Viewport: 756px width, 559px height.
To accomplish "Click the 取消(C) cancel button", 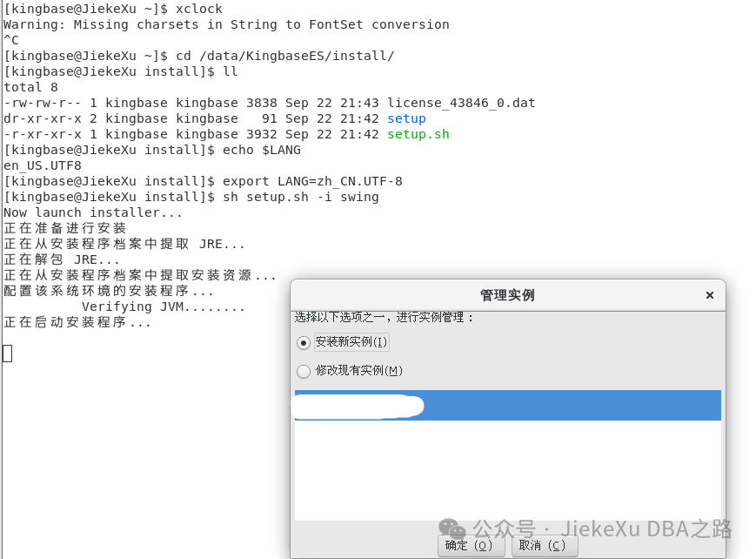I will point(545,544).
